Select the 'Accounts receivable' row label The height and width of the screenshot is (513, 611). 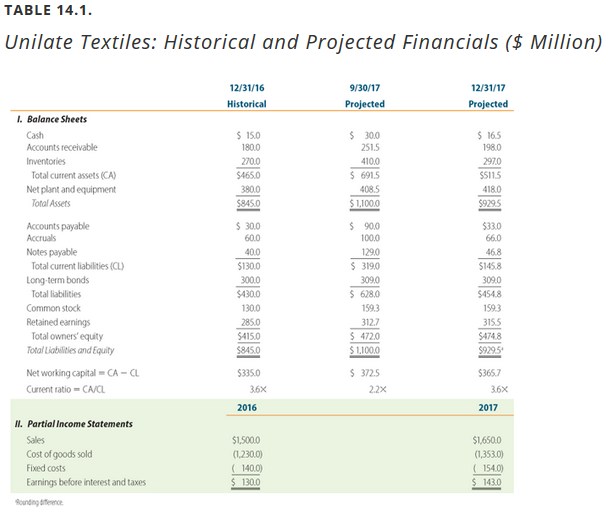tap(62, 148)
